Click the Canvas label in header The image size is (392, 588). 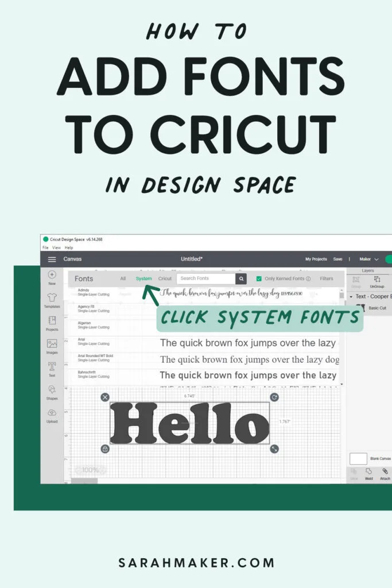(x=72, y=259)
